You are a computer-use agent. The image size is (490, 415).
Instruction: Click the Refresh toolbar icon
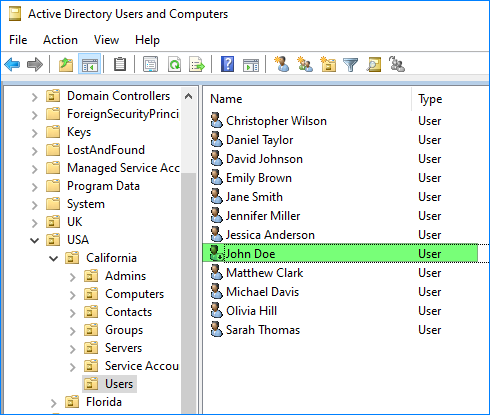[175, 64]
